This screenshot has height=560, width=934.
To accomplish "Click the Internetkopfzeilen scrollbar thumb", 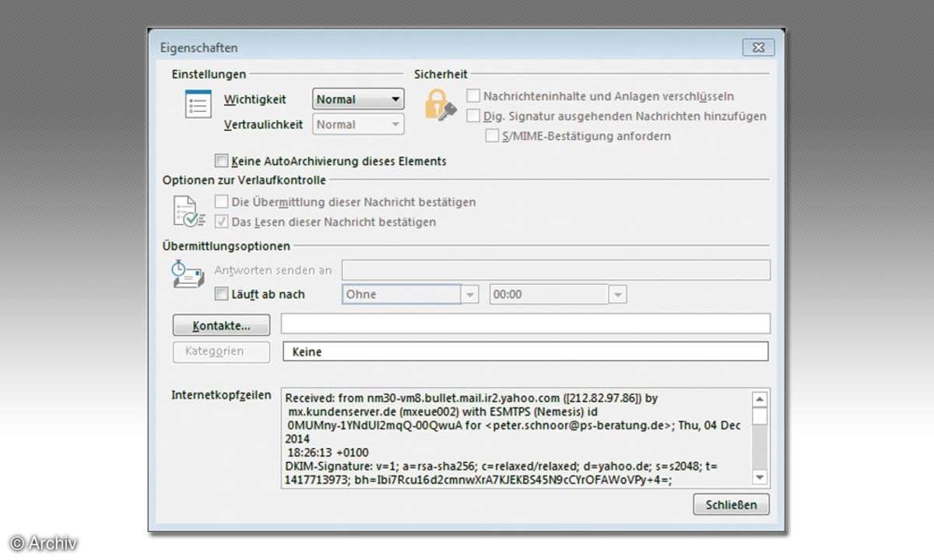I will click(x=760, y=416).
